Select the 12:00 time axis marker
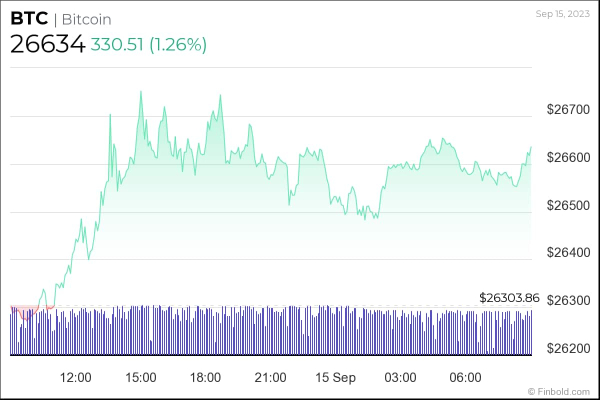 pos(76,377)
